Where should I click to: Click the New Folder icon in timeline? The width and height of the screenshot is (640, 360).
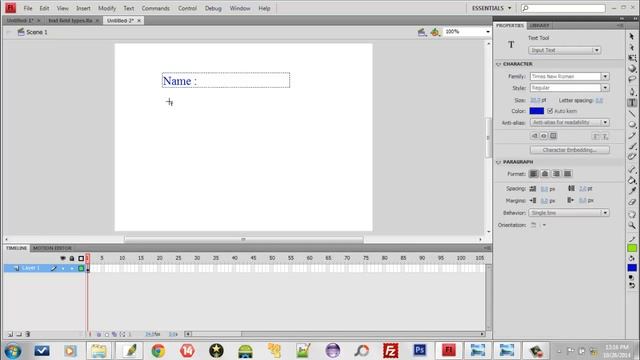click(x=19, y=334)
